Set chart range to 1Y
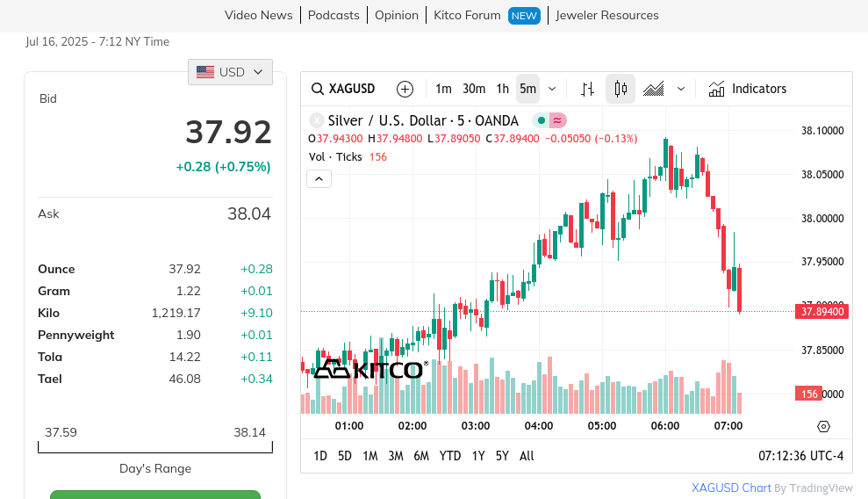 click(479, 456)
